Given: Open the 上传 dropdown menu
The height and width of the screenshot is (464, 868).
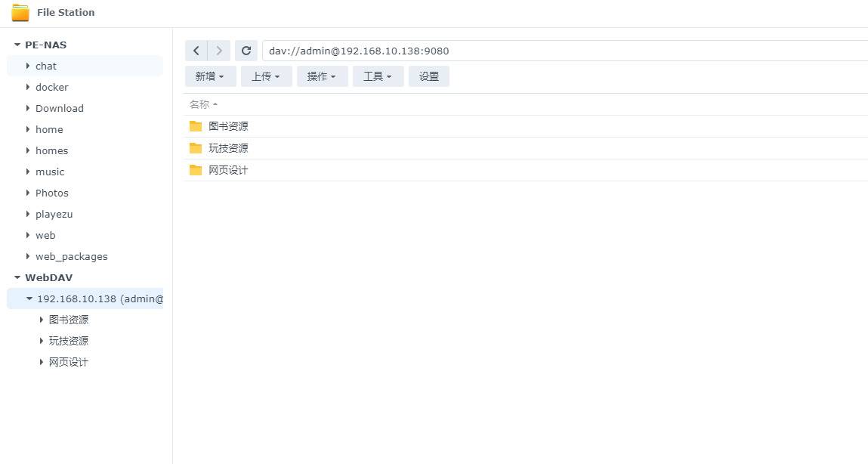Looking at the screenshot, I should click(x=266, y=76).
